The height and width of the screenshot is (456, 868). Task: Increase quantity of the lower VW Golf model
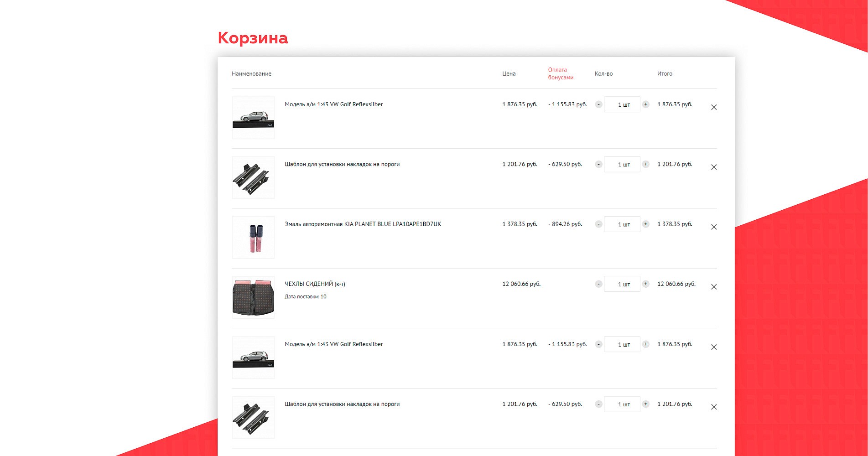tap(646, 344)
